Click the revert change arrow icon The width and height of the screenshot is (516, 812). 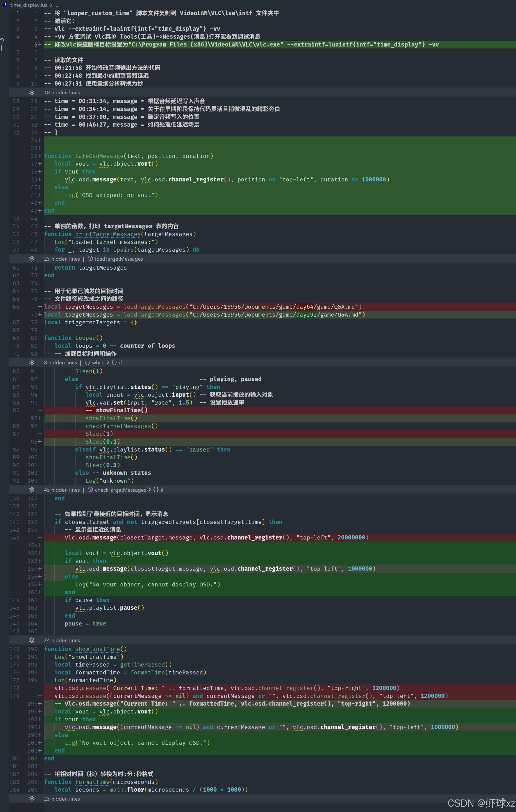point(2,41)
